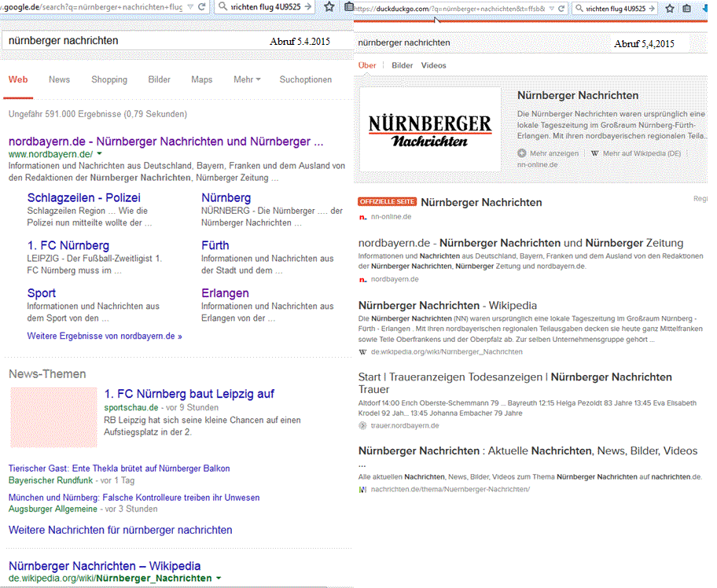Click the go arrow in Google window's browser search box
The image size is (717, 588).
coord(308,7)
